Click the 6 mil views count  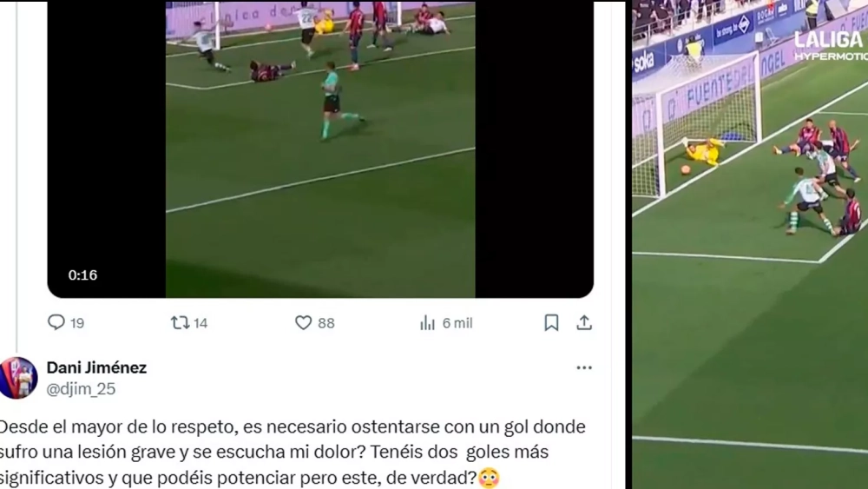457,323
